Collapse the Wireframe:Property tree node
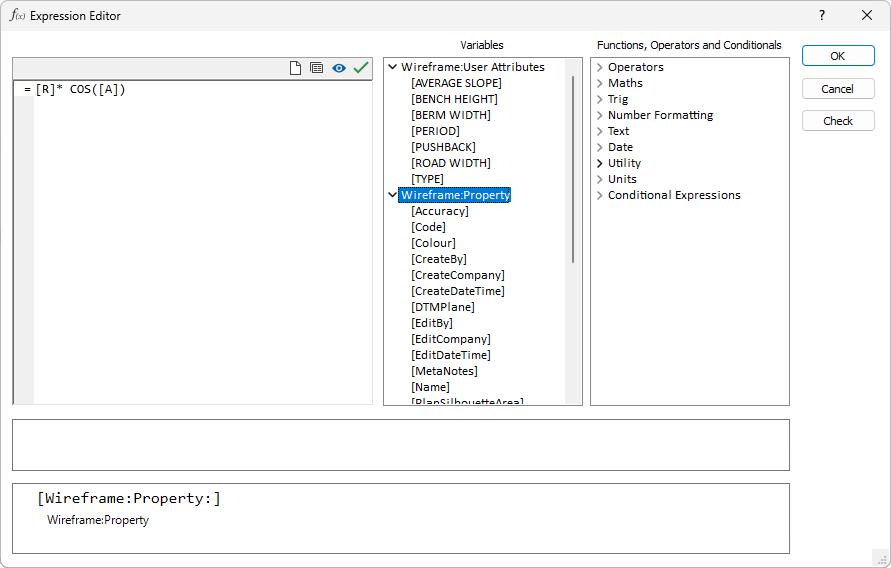 click(x=393, y=195)
